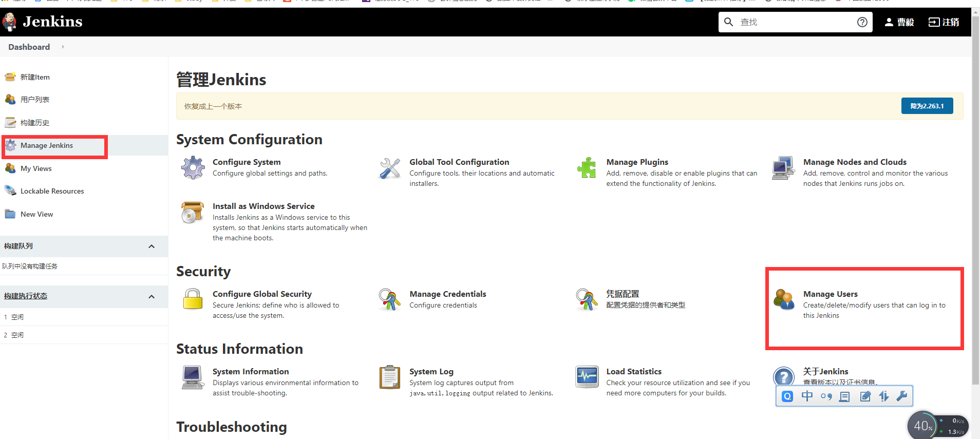This screenshot has height=439, width=980.
Task: Open the System Log link
Action: click(x=431, y=371)
